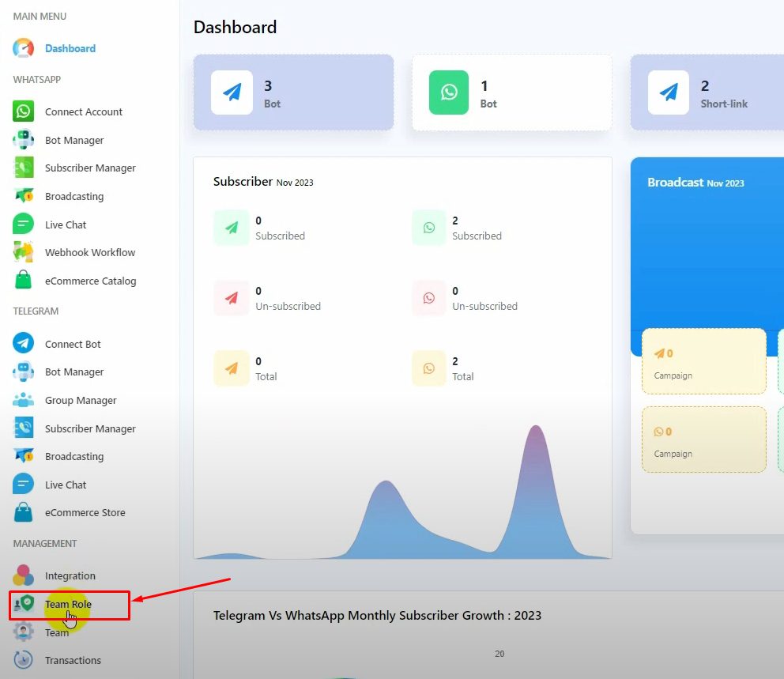Go to Telegram eCommerce Store
Viewport: 784px width, 679px height.
[x=85, y=513]
